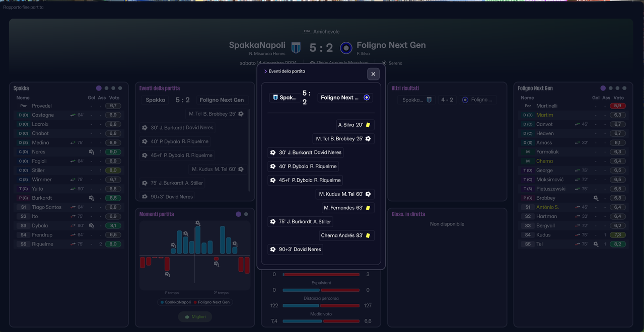Collapse the popup's Eventi della partita chevron

(265, 71)
